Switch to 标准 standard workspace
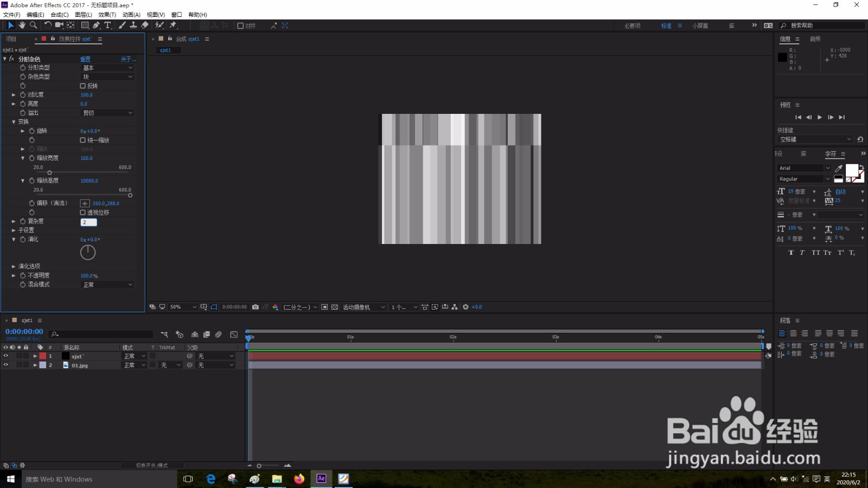Image resolution: width=868 pixels, height=488 pixels. (666, 25)
